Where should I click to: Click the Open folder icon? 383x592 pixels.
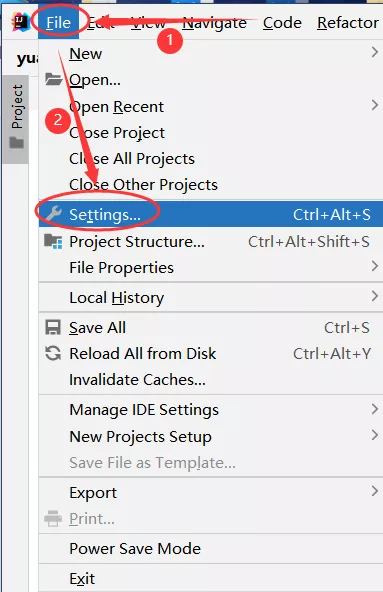click(53, 79)
